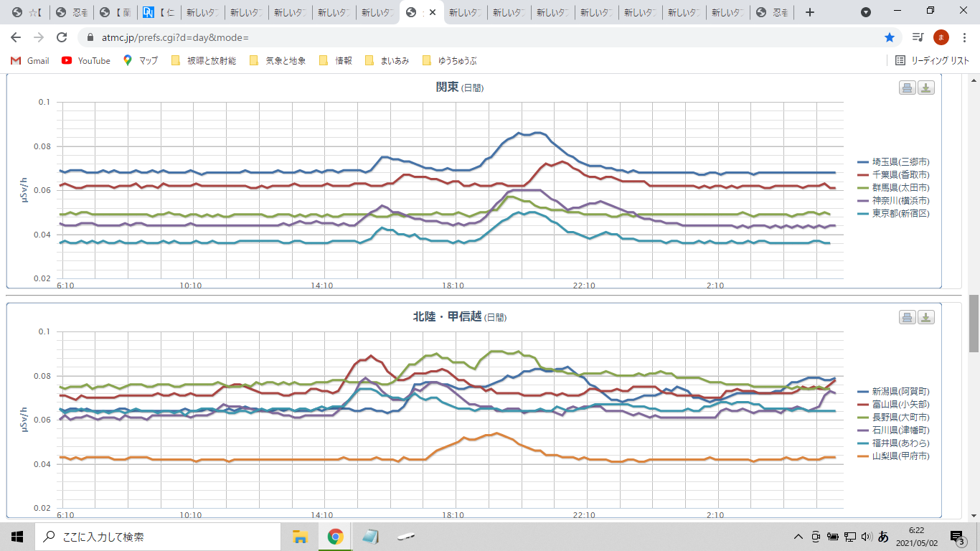The image size is (980, 551).
Task: Print the 北陸・甲信越 chart using its printer icon
Action: point(908,317)
